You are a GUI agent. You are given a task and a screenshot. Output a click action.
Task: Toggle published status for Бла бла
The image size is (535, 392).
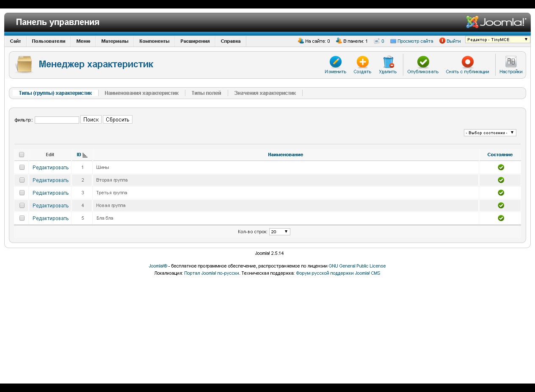[x=501, y=218]
